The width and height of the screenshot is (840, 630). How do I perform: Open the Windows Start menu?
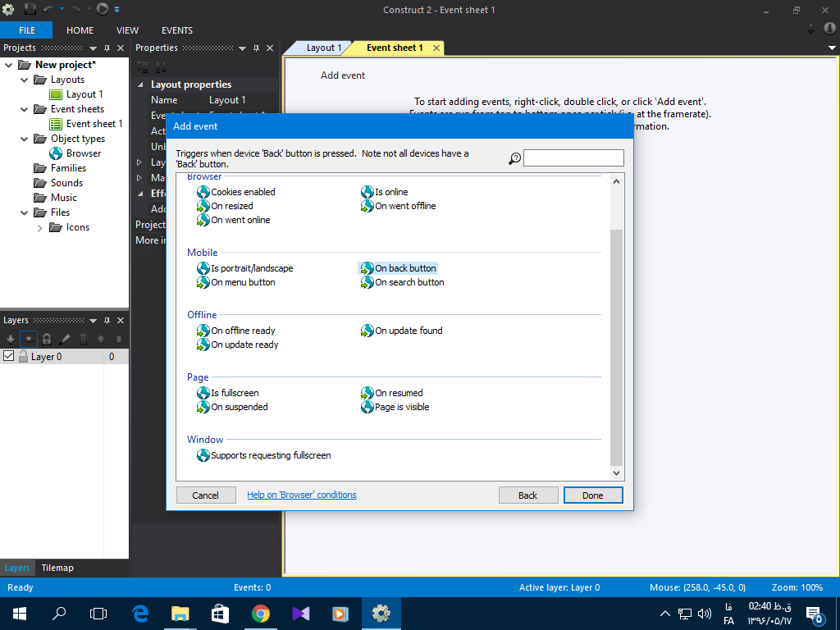click(20, 614)
